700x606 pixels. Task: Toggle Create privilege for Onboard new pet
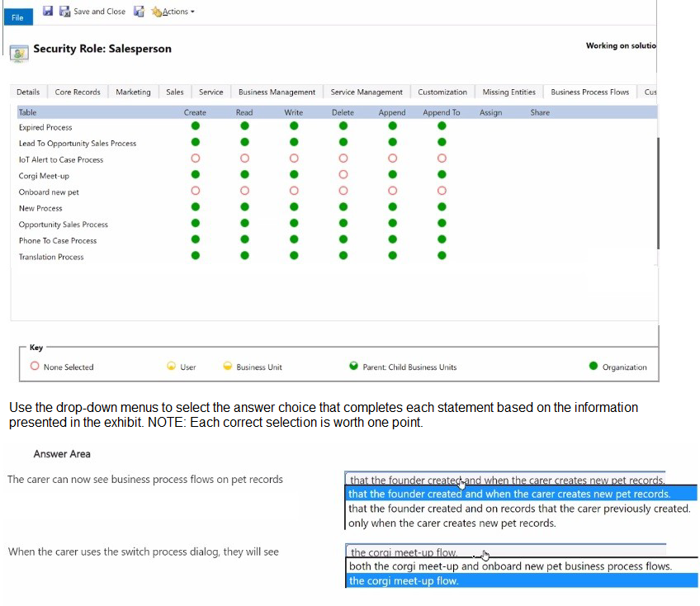[x=196, y=192]
